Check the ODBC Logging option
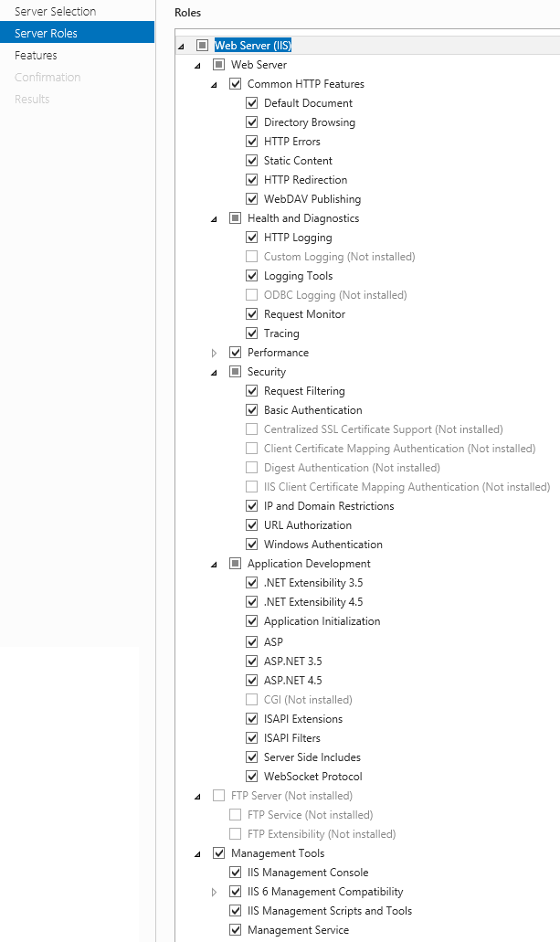 [x=252, y=295]
